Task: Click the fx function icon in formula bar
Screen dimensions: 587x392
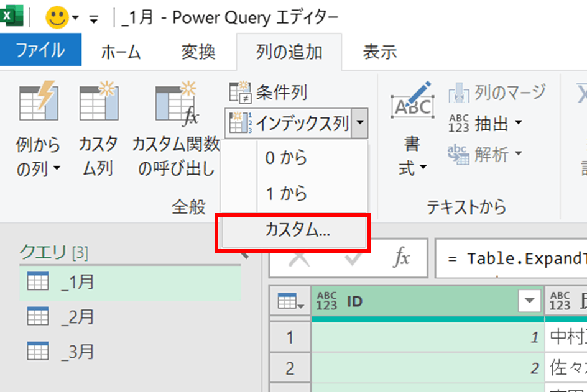Action: click(x=401, y=258)
